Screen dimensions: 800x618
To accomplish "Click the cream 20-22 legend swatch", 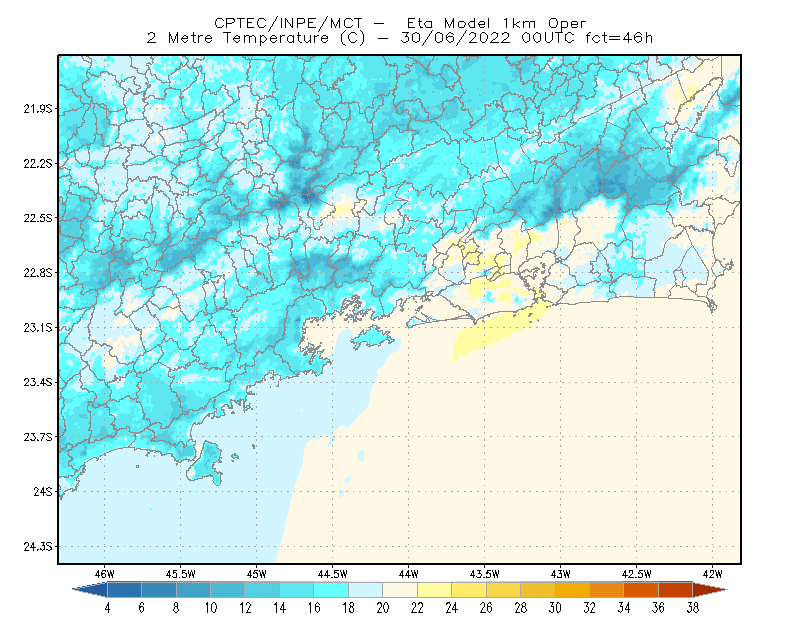I will (400, 590).
